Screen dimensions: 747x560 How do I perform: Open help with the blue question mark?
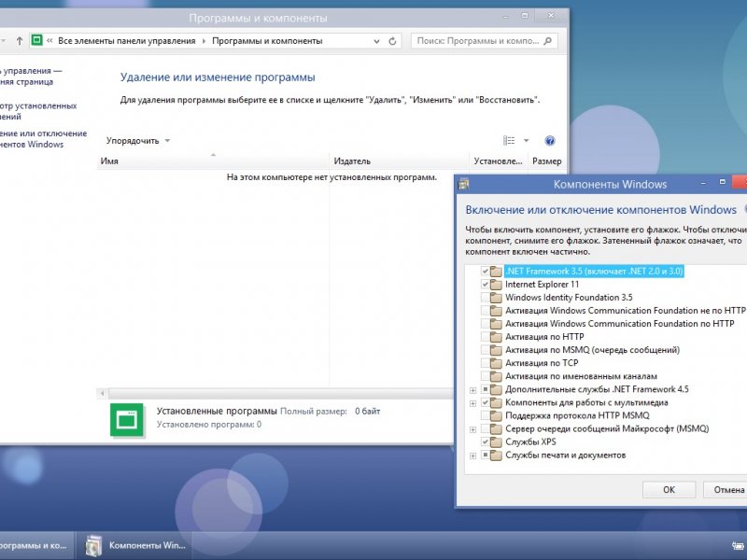(549, 141)
